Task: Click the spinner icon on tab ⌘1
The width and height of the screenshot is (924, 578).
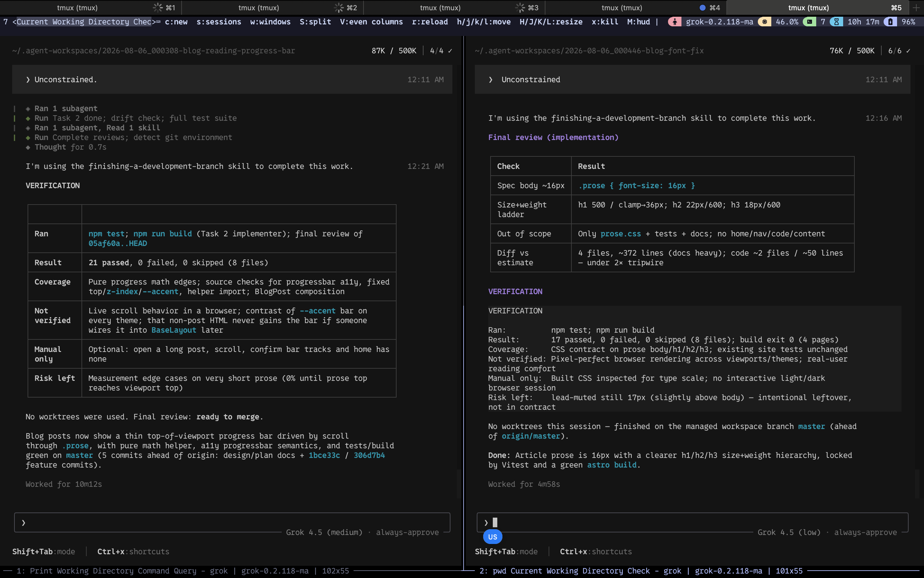Action: coord(158,8)
